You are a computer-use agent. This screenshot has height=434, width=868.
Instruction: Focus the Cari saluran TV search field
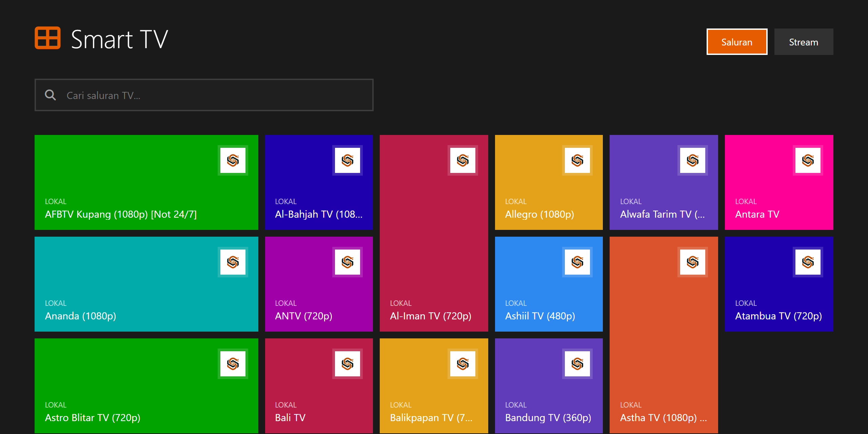[204, 95]
